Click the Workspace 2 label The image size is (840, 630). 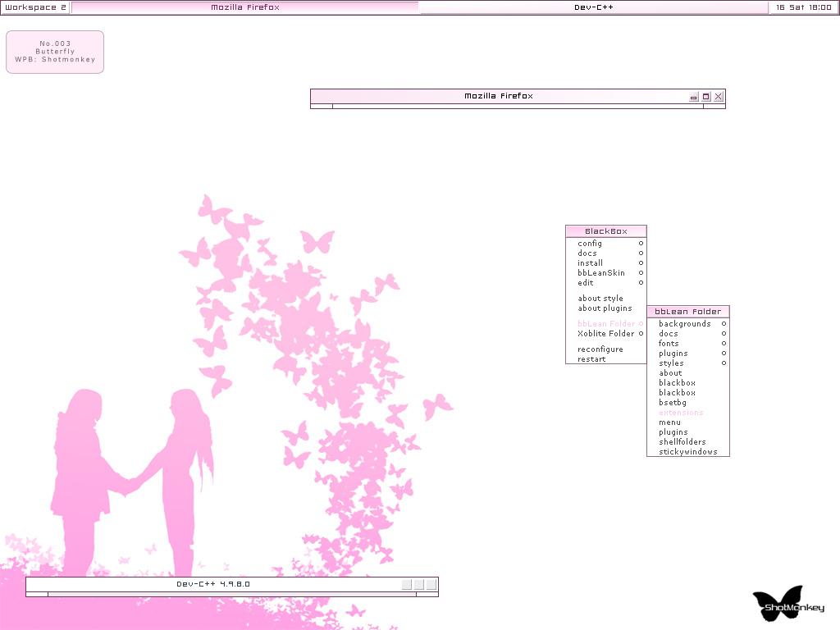click(x=36, y=7)
